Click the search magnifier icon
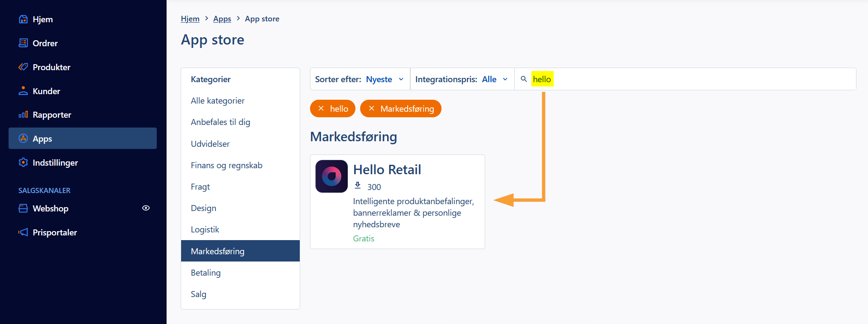Image resolution: width=868 pixels, height=324 pixels. (x=523, y=79)
